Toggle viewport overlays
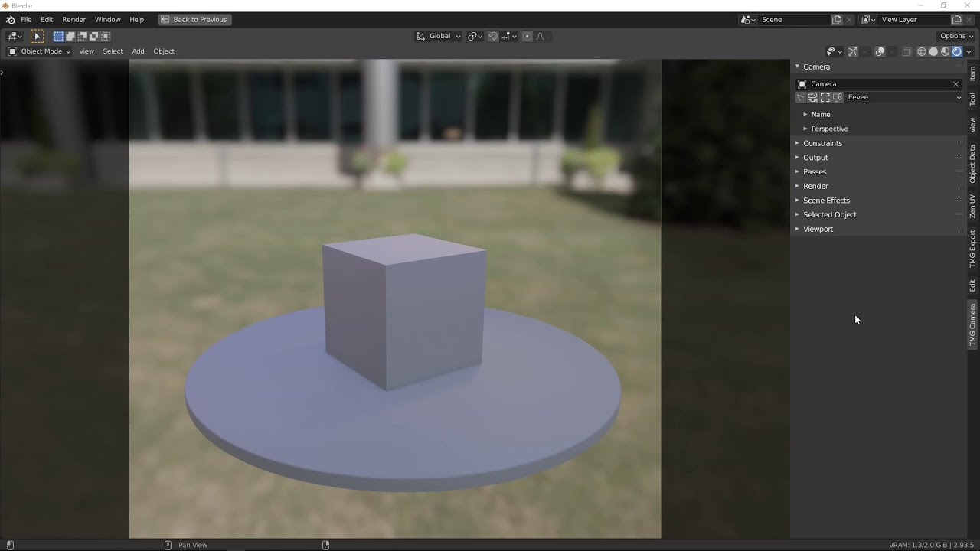980x551 pixels. 880,51
